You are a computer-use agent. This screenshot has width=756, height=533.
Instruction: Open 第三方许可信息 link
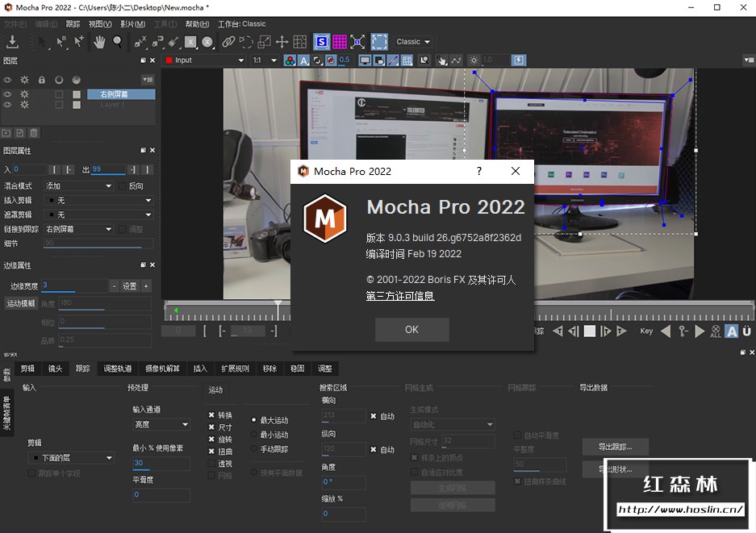pyautogui.click(x=400, y=296)
